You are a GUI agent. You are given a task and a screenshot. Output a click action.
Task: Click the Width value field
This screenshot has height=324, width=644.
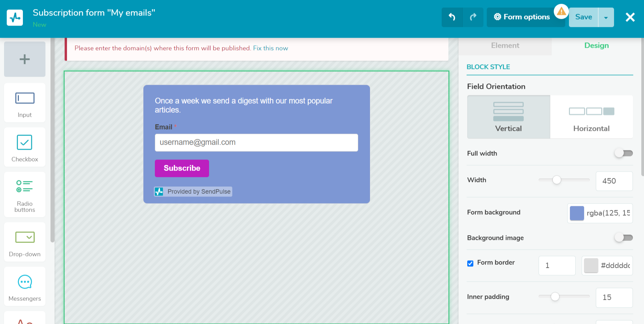click(614, 181)
